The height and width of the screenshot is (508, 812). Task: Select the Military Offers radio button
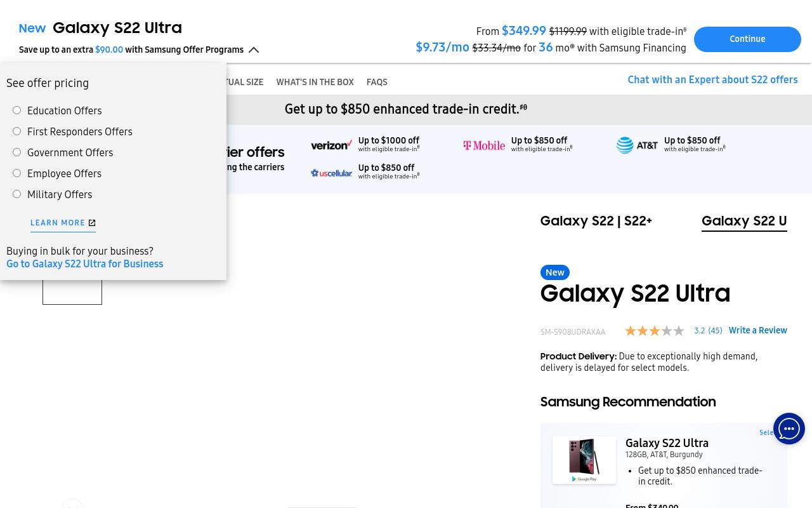17,194
